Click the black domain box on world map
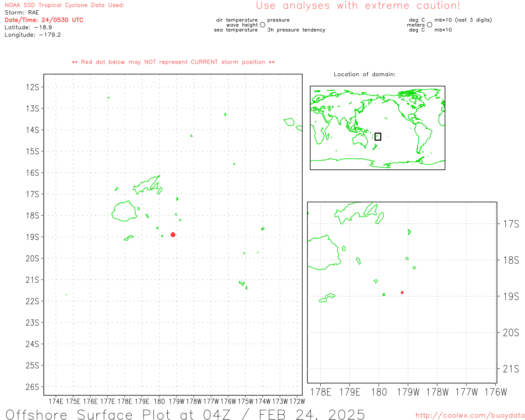 coord(378,137)
